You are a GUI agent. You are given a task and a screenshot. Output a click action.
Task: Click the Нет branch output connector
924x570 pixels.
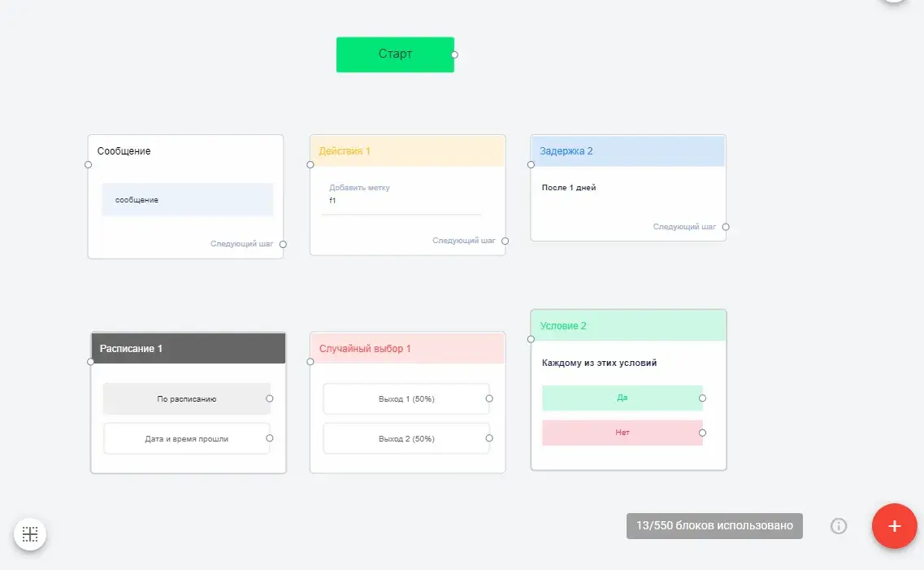click(x=702, y=433)
